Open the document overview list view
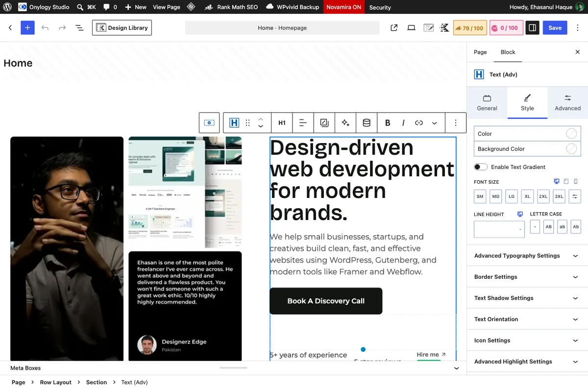Viewport: 588px width, 389px height. 79,28
